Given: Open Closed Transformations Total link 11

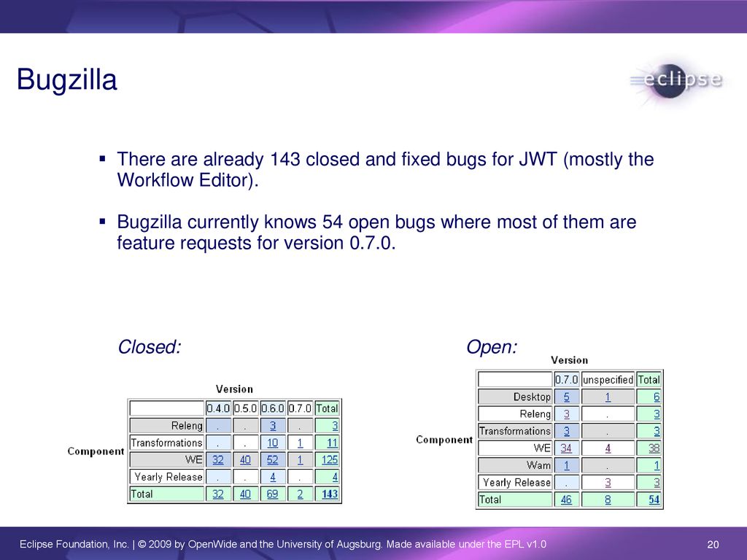Looking at the screenshot, I should click(x=332, y=443).
